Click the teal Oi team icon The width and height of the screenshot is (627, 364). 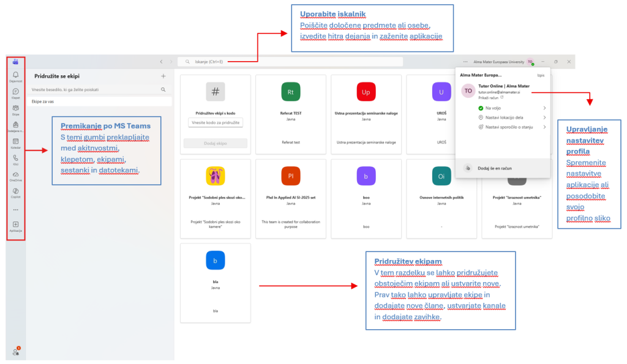(441, 176)
